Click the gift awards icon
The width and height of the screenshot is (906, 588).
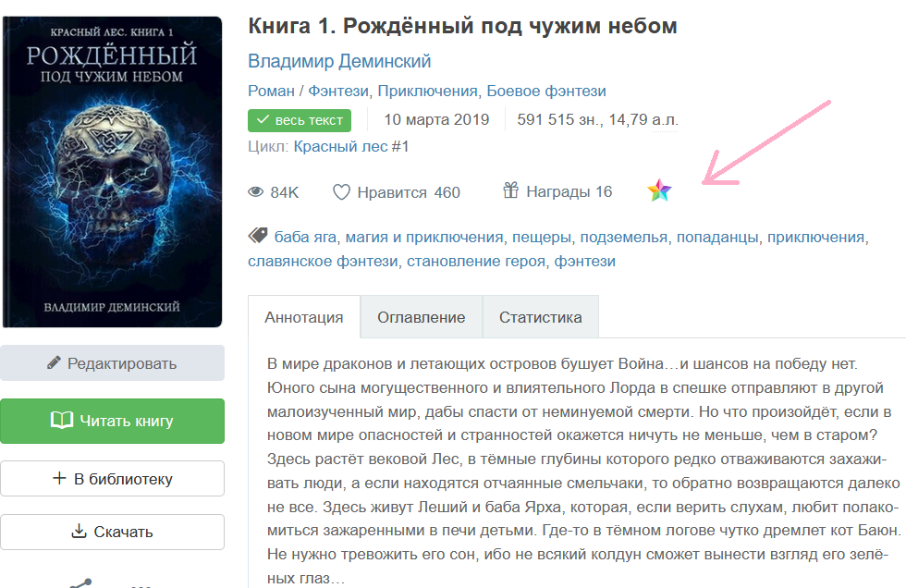pyautogui.click(x=510, y=190)
